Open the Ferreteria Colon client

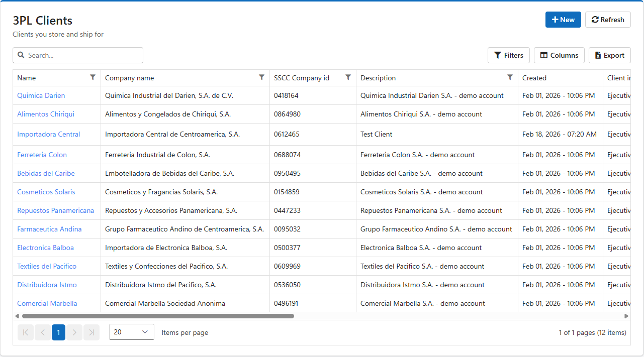coord(42,155)
